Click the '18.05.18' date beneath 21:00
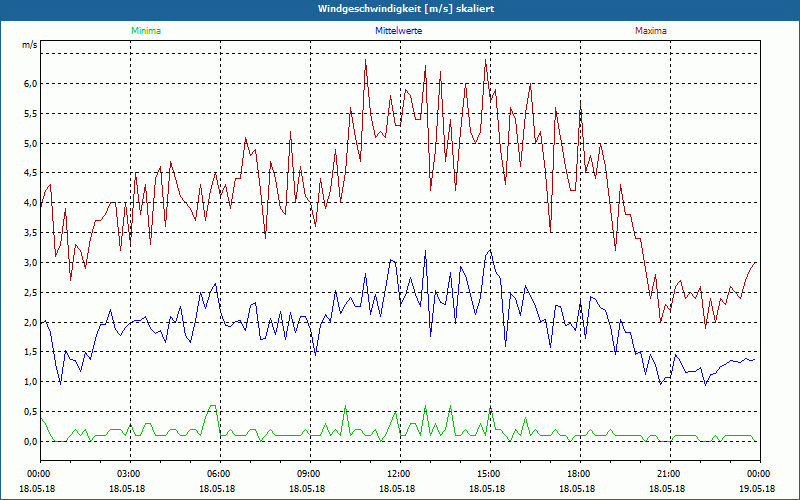The width and height of the screenshot is (800, 500). coord(667,488)
